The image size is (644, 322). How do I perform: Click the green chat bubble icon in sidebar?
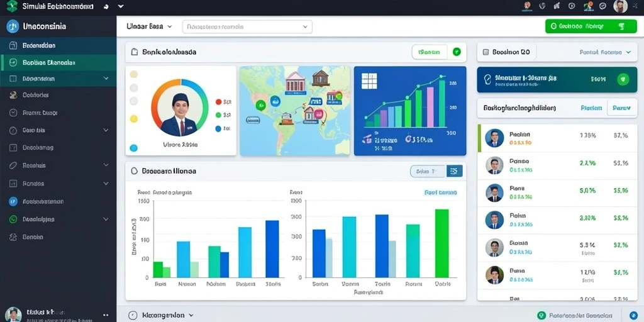click(x=13, y=219)
